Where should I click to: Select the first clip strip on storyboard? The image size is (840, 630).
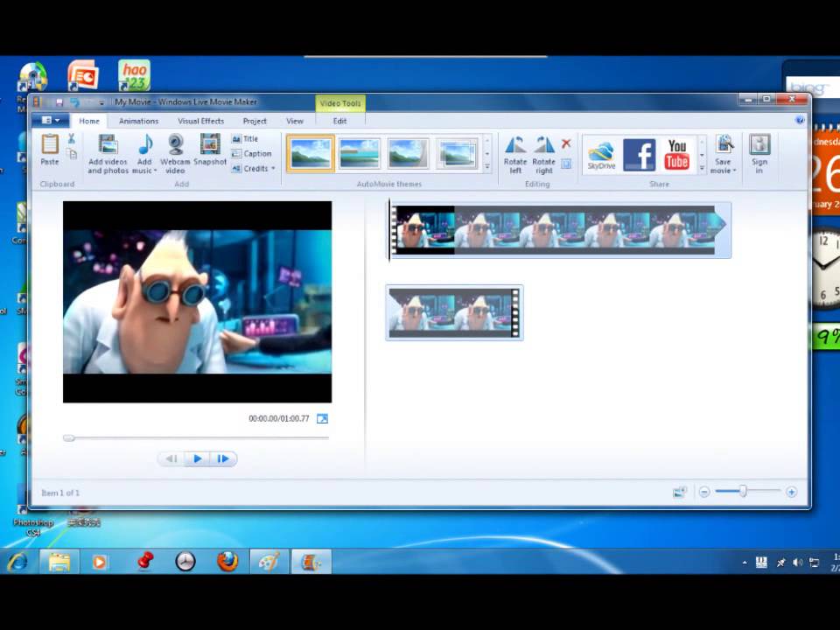pyautogui.click(x=560, y=230)
